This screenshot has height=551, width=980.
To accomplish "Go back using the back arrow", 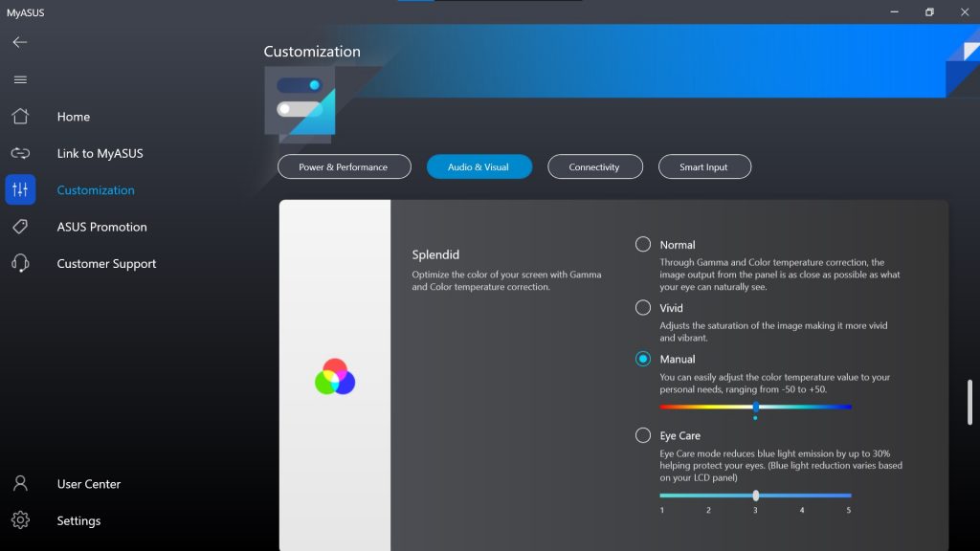I will pyautogui.click(x=20, y=42).
